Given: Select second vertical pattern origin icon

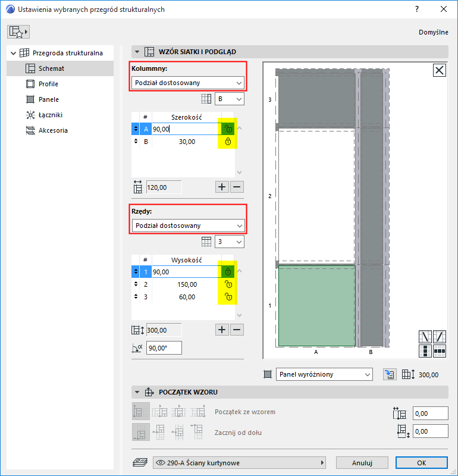Looking at the screenshot, I should pyautogui.click(x=159, y=432).
